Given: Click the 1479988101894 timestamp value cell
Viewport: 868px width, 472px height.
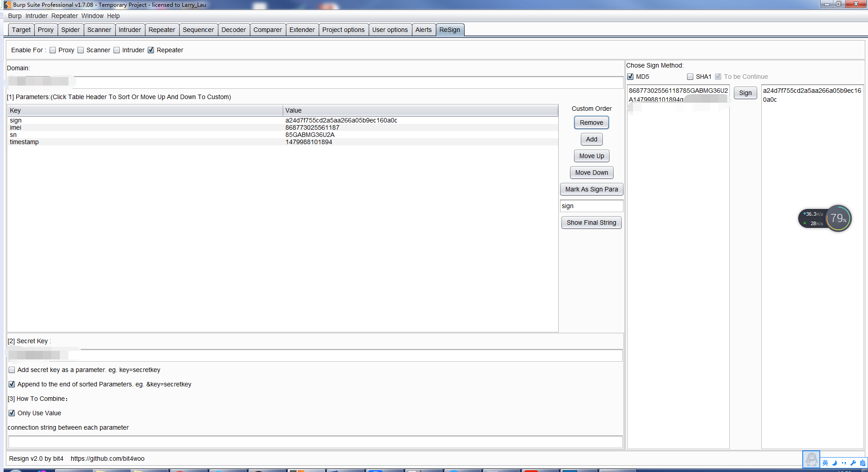Looking at the screenshot, I should pyautogui.click(x=420, y=142).
